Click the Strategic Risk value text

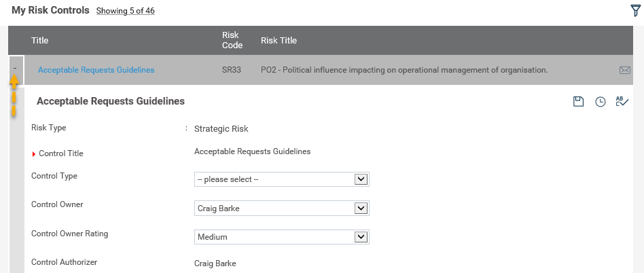tap(221, 129)
